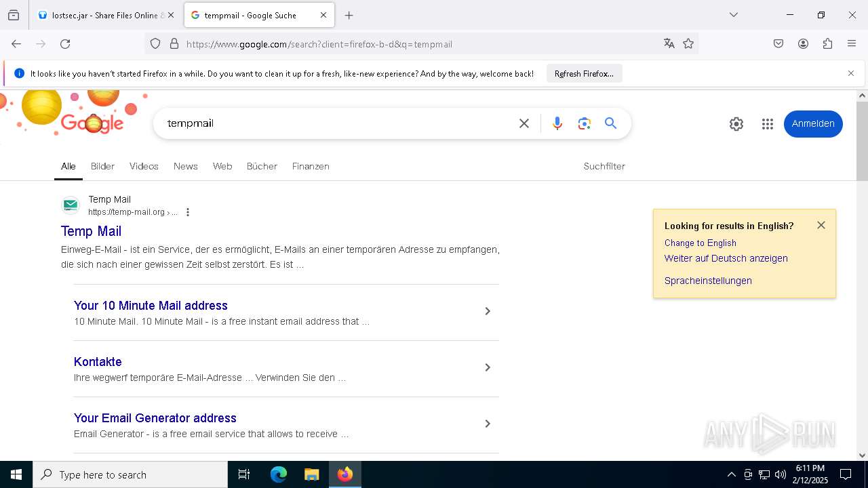This screenshot has height=488, width=868.
Task: Click Firefox taskbar icon
Action: (x=345, y=474)
